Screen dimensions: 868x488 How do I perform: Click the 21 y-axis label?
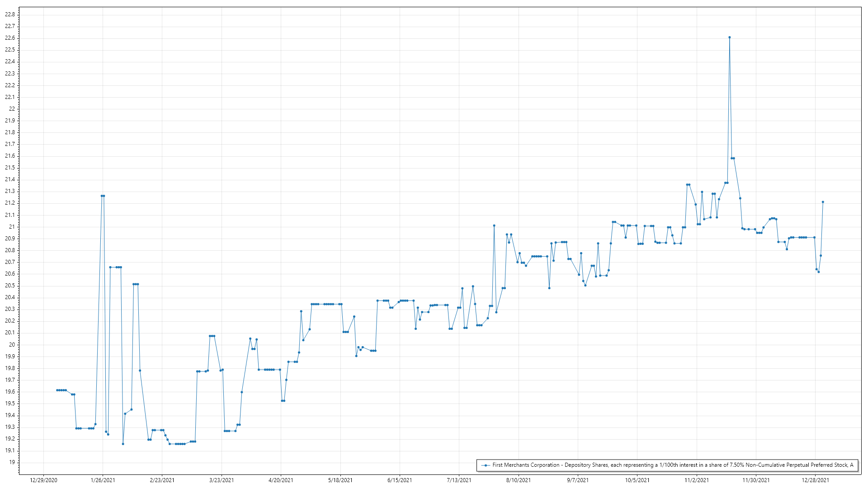click(12, 227)
